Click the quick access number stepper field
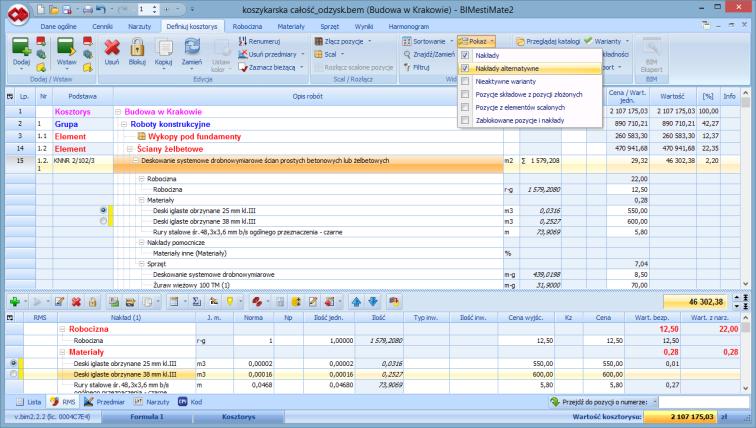 pyautogui.click(x=148, y=10)
